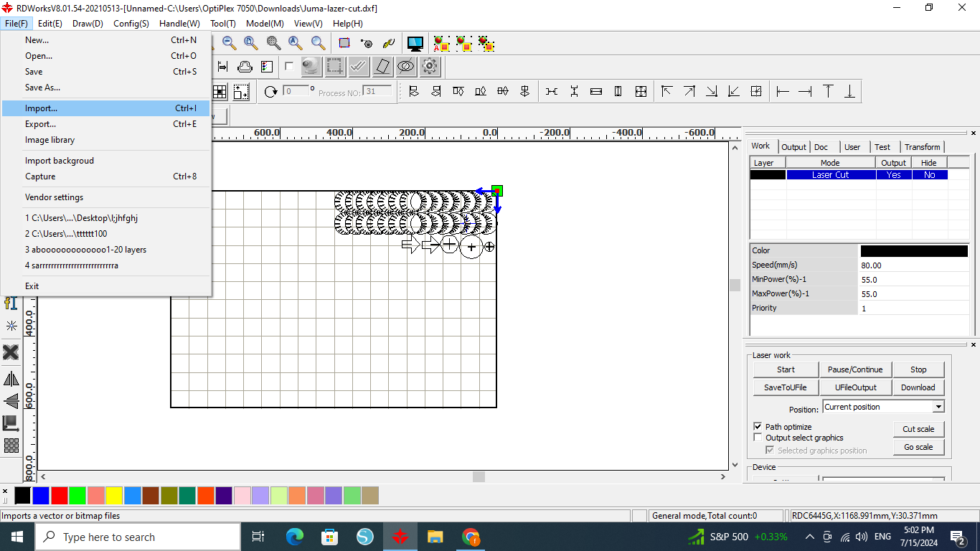Image resolution: width=980 pixels, height=551 pixels.
Task: Click the dashed selection box with plus icon
Action: 334,67
